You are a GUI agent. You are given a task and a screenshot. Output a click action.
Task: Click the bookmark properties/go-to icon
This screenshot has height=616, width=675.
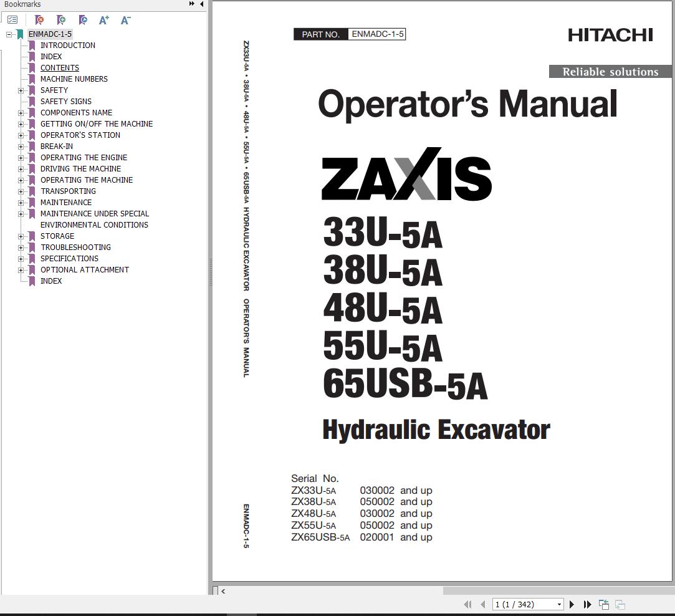tap(83, 20)
